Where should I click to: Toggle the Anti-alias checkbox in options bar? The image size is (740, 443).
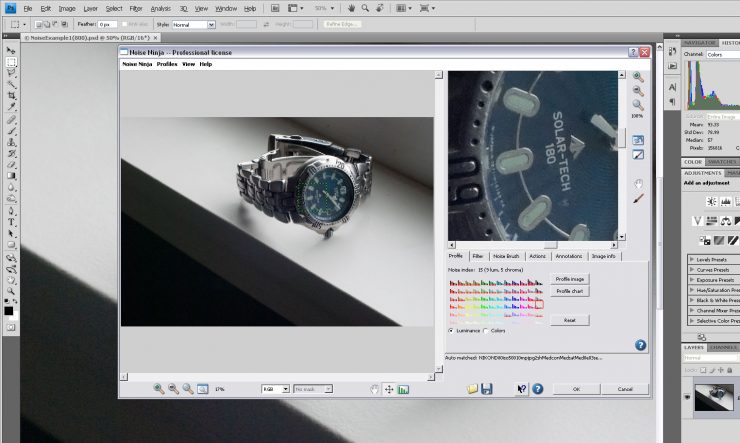(x=125, y=24)
